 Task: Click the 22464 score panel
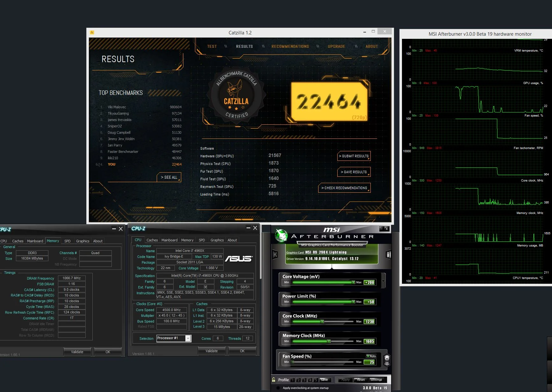click(x=330, y=102)
